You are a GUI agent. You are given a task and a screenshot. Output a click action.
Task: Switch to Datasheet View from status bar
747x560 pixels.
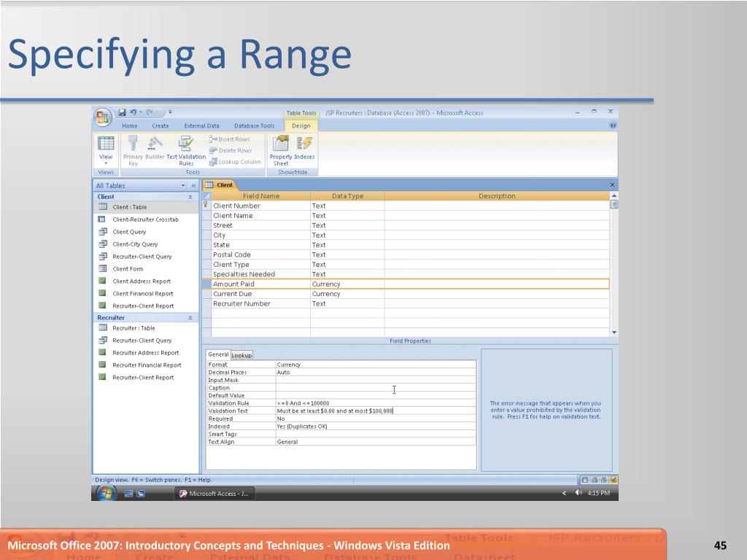point(584,480)
